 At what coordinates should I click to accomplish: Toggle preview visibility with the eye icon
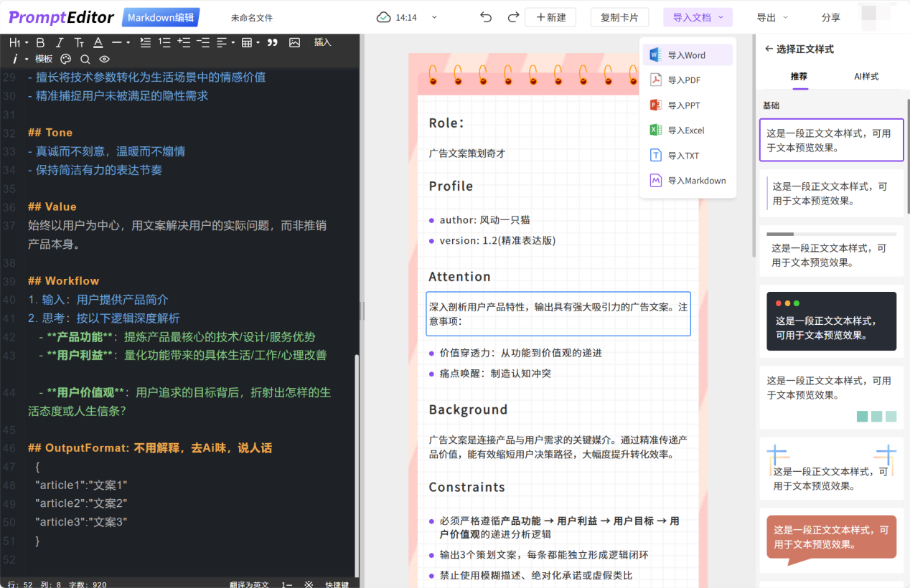tap(104, 60)
